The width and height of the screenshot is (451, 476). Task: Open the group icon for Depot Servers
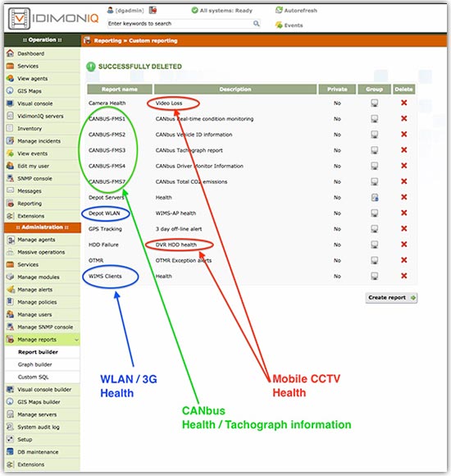(375, 198)
